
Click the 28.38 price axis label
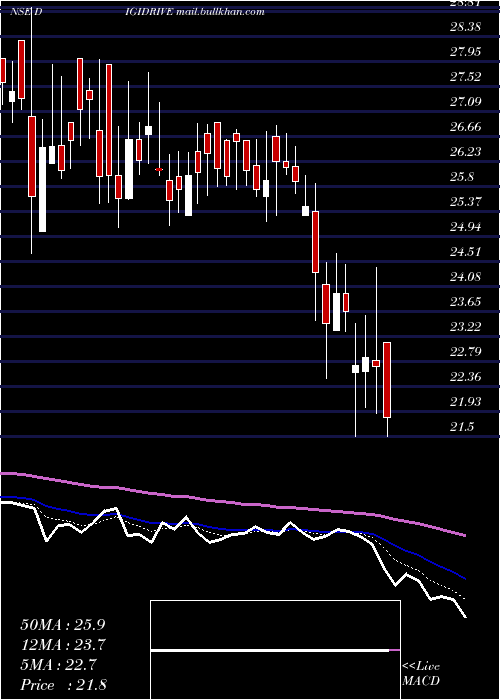pos(465,27)
